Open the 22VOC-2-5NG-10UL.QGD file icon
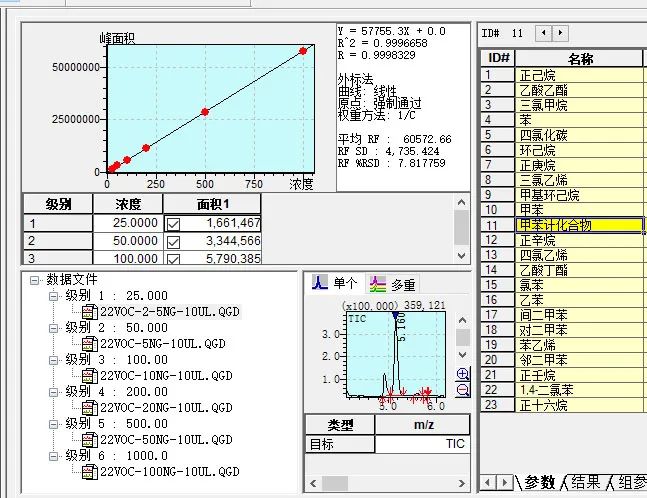This screenshot has width=647, height=498. (88, 312)
